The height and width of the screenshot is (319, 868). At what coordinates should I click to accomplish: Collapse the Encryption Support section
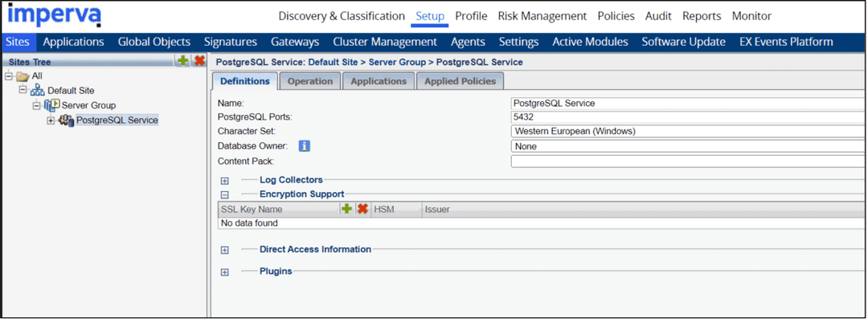pos(225,194)
